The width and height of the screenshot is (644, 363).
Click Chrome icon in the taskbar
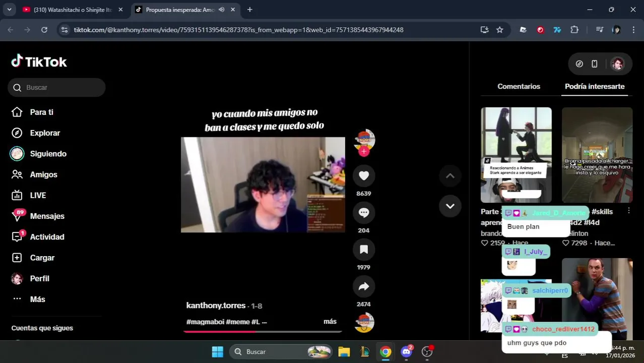point(385,352)
